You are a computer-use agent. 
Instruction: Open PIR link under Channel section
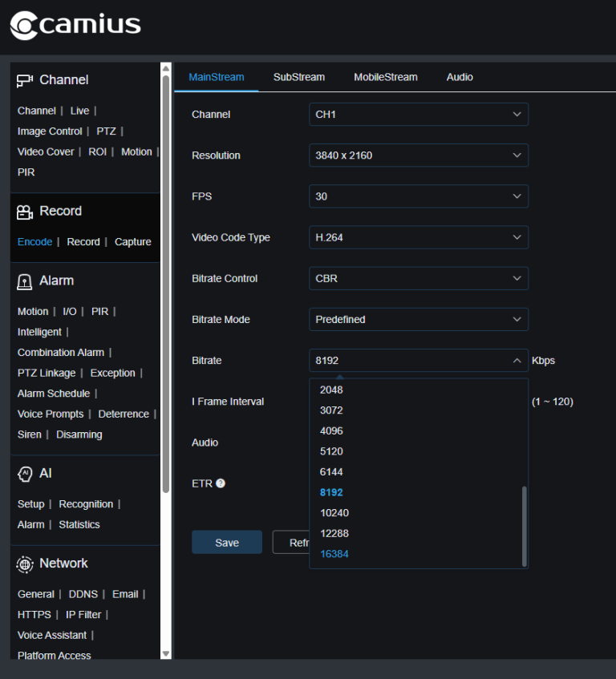click(26, 172)
